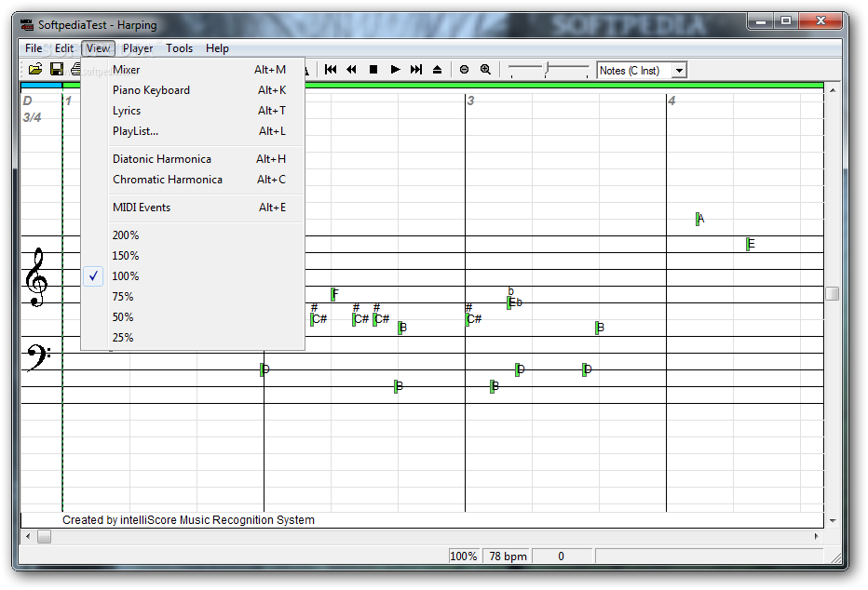Select the checked 100% zoom option
Image resolution: width=868 pixels, height=590 pixels.
click(193, 276)
